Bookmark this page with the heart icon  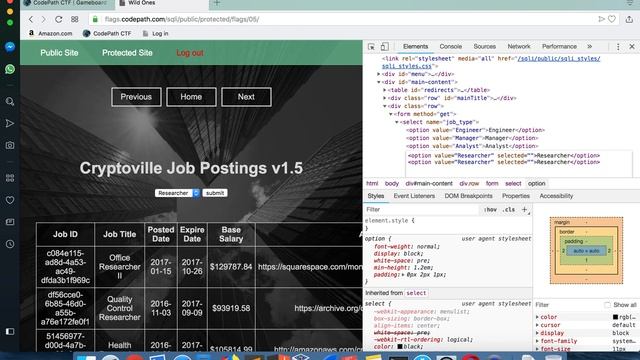tap(611, 19)
